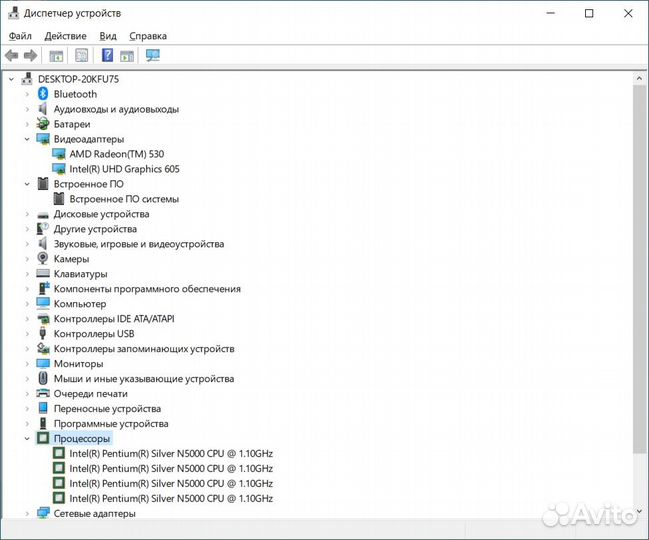Select Звуковые, игровые и видеоустройства label
The image size is (649, 540).
139,244
